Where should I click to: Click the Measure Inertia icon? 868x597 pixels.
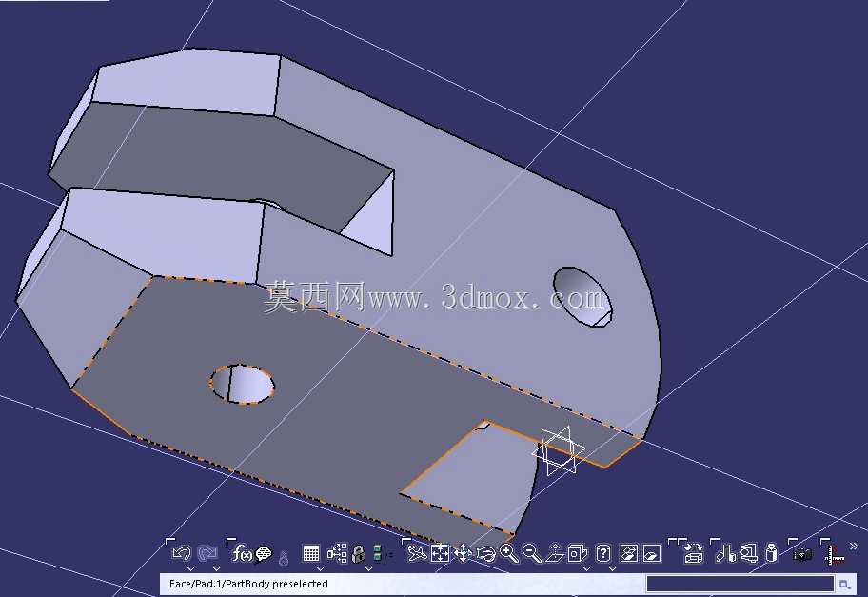pyautogui.click(x=771, y=553)
